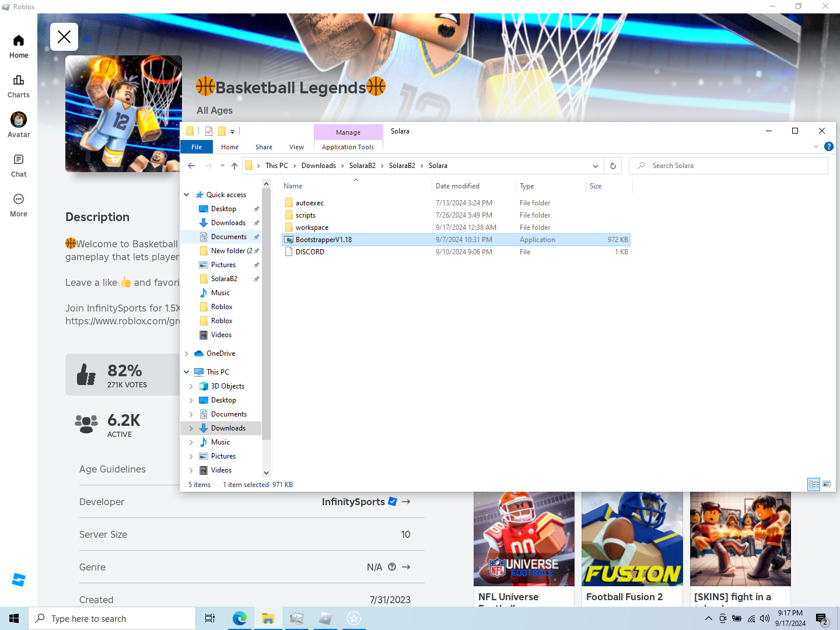Open Application Tools tab in Explorer
840x630 pixels.
pos(348,147)
